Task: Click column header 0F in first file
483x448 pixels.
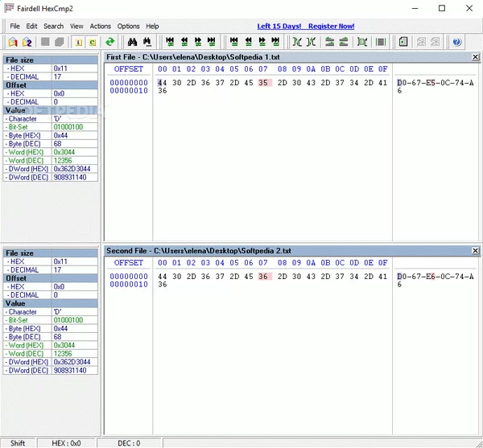Action: coord(383,69)
